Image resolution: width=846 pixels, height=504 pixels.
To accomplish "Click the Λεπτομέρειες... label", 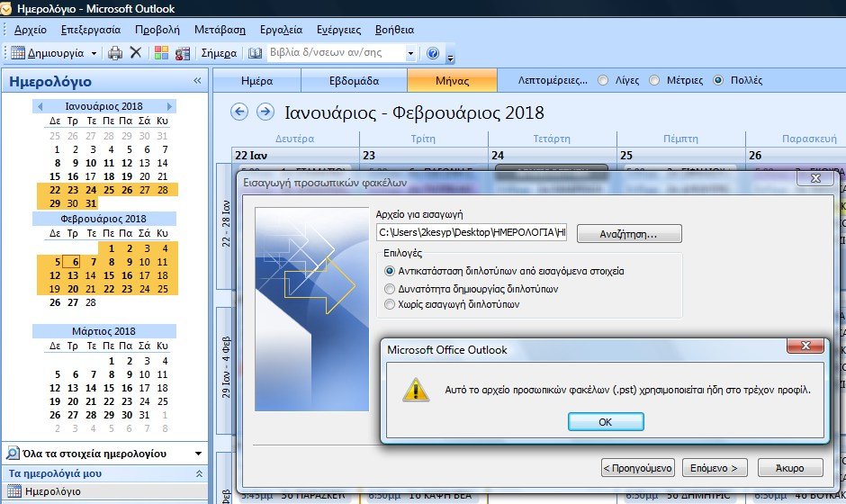I will (x=553, y=80).
